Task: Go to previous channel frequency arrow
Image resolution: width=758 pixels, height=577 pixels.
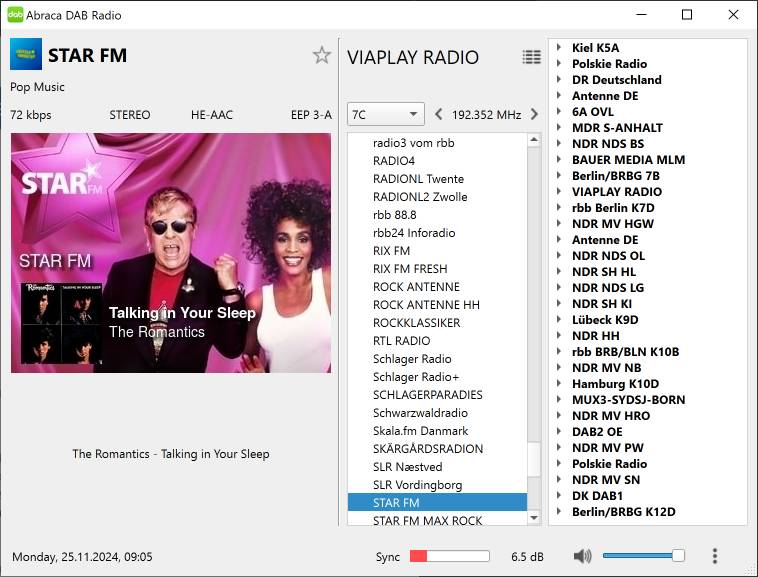Action: click(x=439, y=114)
